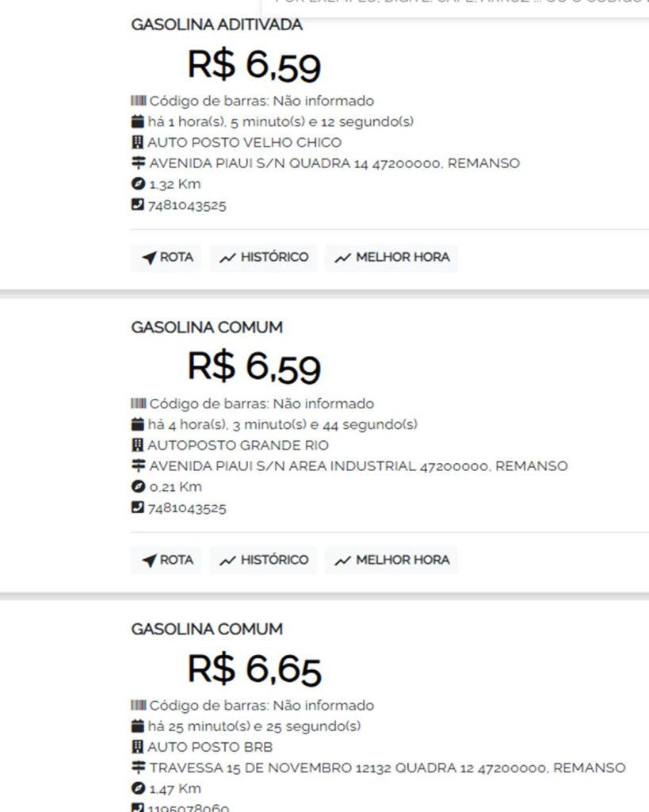The width and height of the screenshot is (649, 812).
Task: Click phone icon in Auto Posto Velho Chico card
Action: (138, 205)
